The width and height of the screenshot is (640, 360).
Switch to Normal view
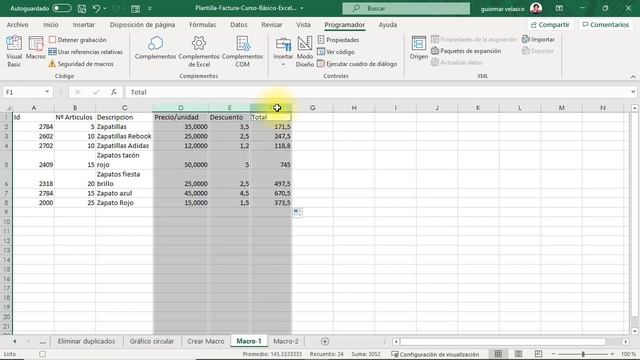tap(498, 354)
